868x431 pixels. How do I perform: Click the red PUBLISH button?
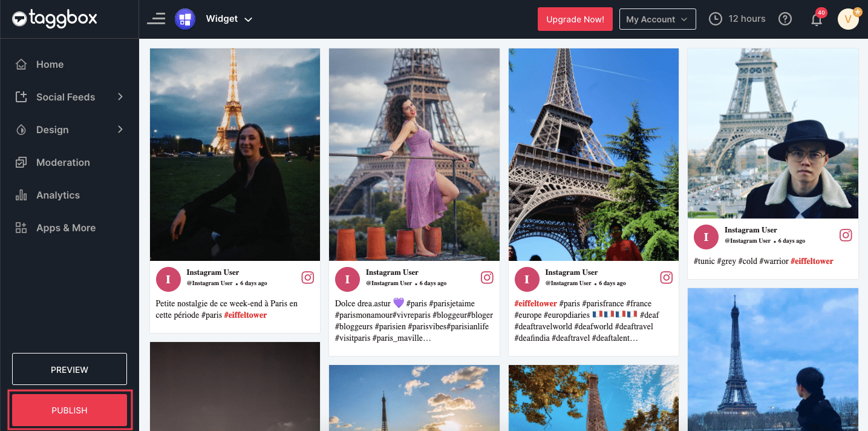pyautogui.click(x=70, y=410)
